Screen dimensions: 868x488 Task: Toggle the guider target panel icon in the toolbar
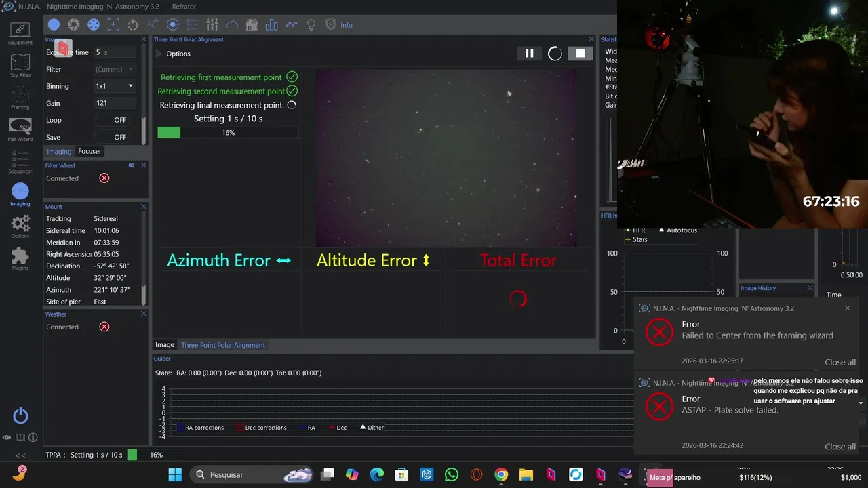tap(172, 25)
